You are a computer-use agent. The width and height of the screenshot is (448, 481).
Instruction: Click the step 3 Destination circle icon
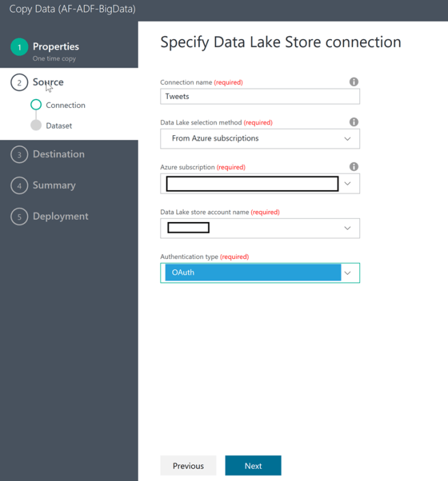[x=19, y=154]
